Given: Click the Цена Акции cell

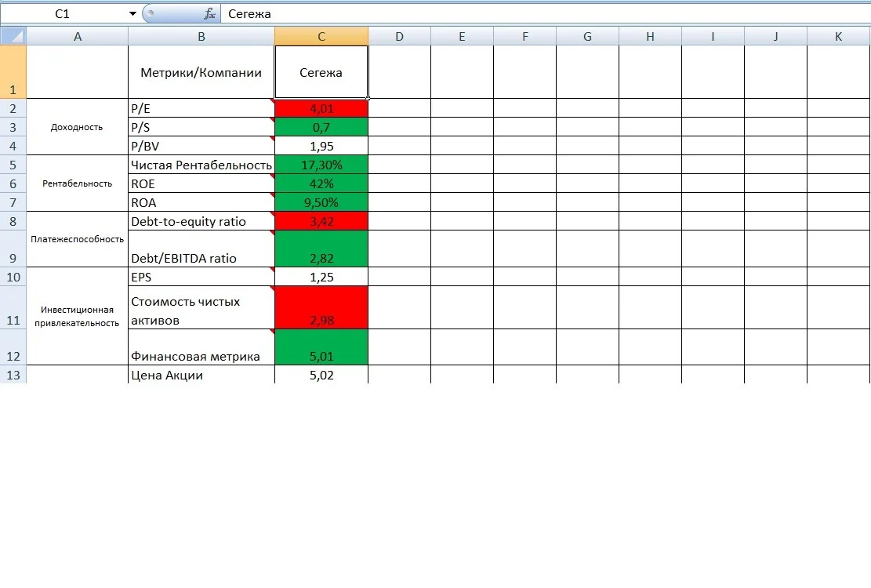Looking at the screenshot, I should click(201, 375).
